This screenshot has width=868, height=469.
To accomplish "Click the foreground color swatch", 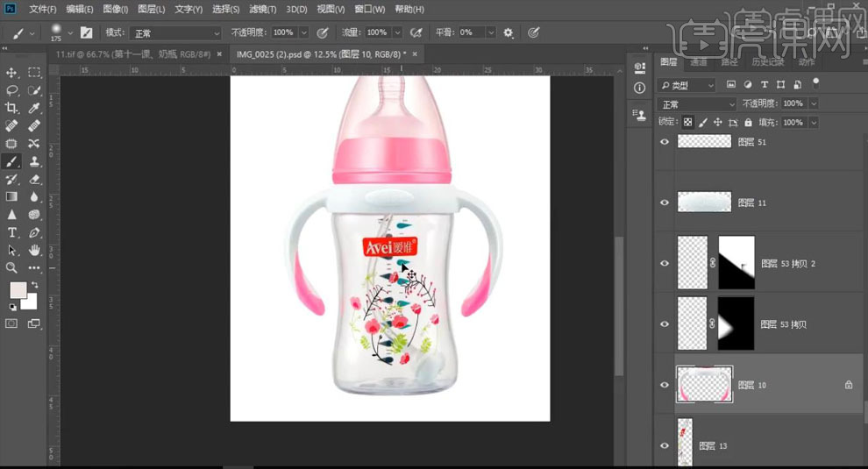I will pos(18,290).
